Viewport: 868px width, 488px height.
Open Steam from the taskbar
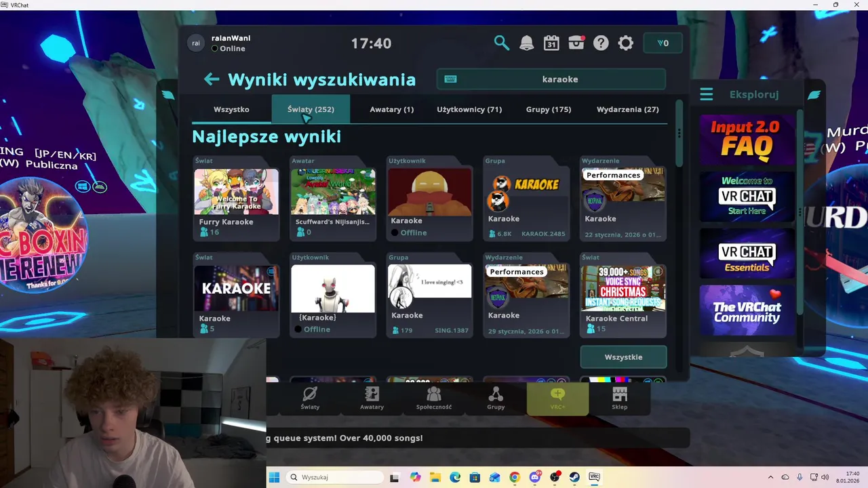click(574, 477)
